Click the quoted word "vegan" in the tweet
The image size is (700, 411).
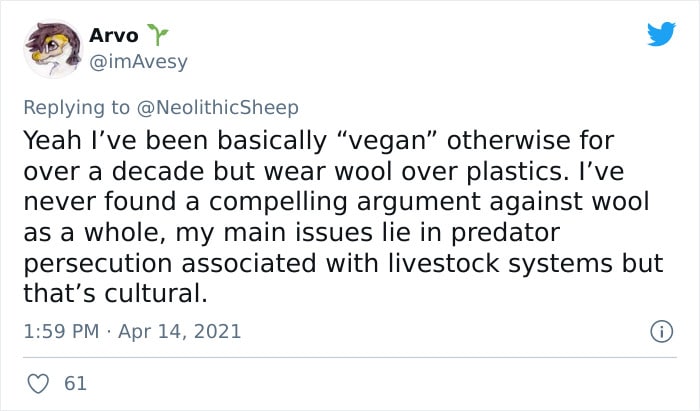coord(385,141)
